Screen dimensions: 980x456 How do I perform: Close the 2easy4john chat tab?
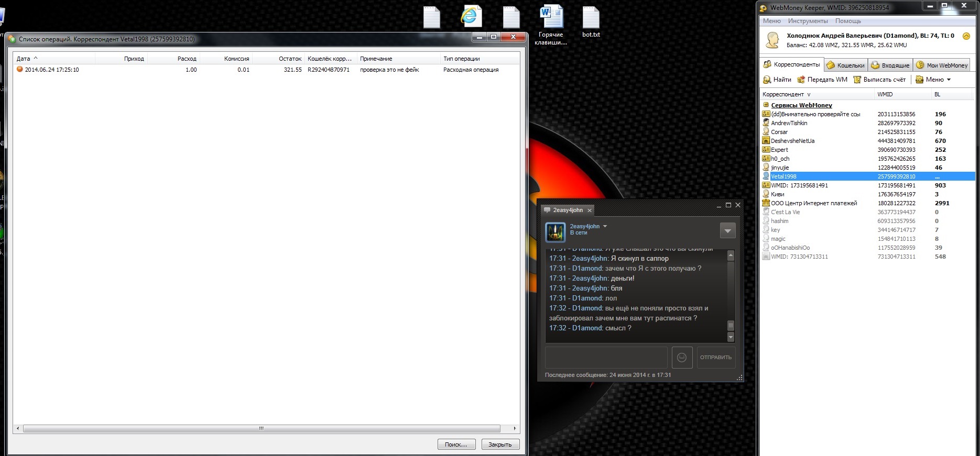click(590, 210)
